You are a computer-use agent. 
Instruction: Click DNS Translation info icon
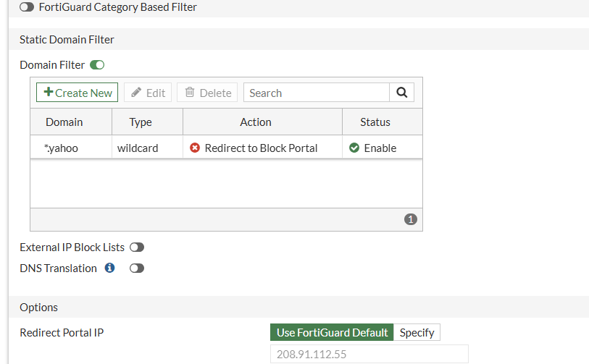(110, 268)
